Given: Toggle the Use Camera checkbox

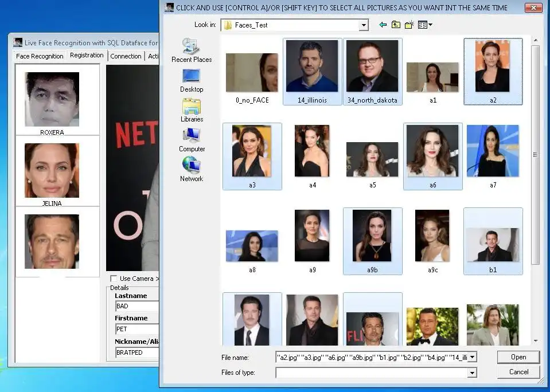Looking at the screenshot, I should [114, 279].
